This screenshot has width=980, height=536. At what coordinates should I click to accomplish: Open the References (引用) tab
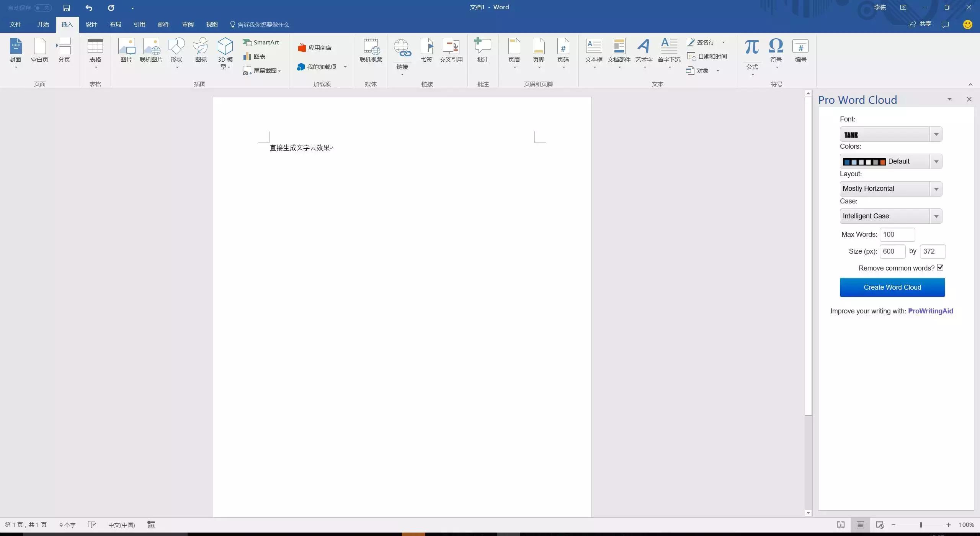pos(139,25)
